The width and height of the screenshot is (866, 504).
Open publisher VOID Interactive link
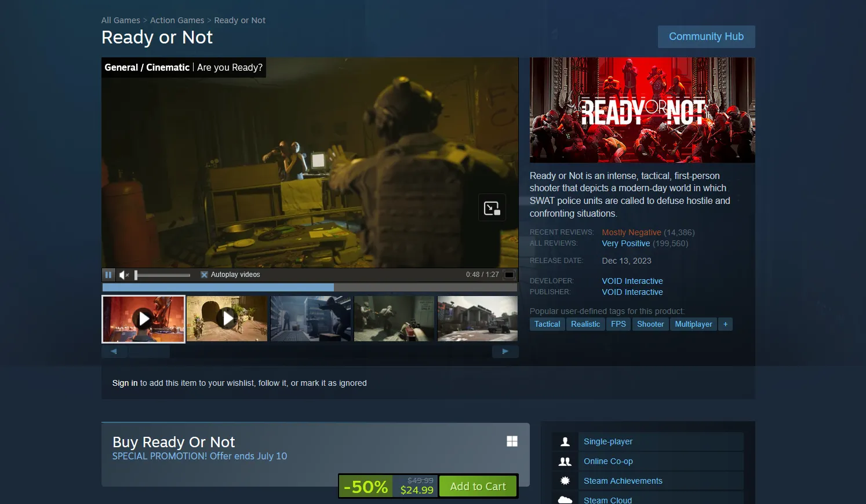632,292
